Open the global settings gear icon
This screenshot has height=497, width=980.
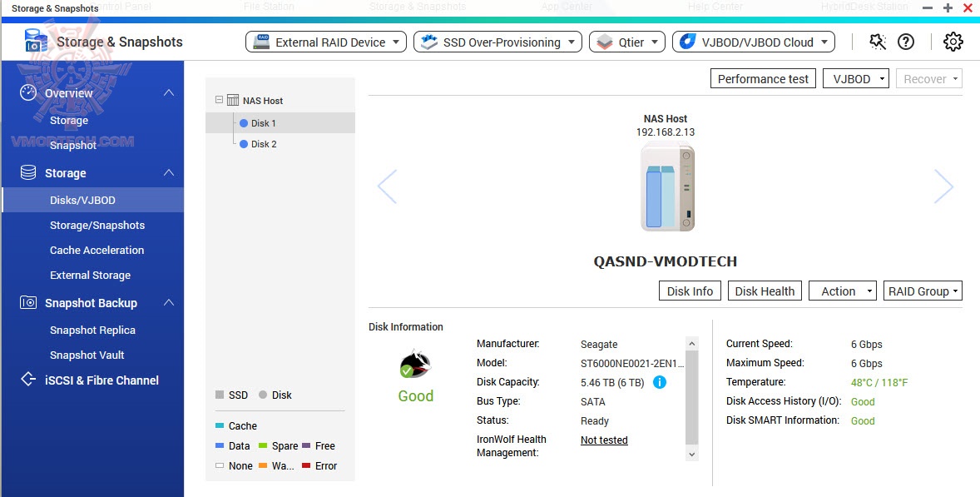[x=953, y=42]
